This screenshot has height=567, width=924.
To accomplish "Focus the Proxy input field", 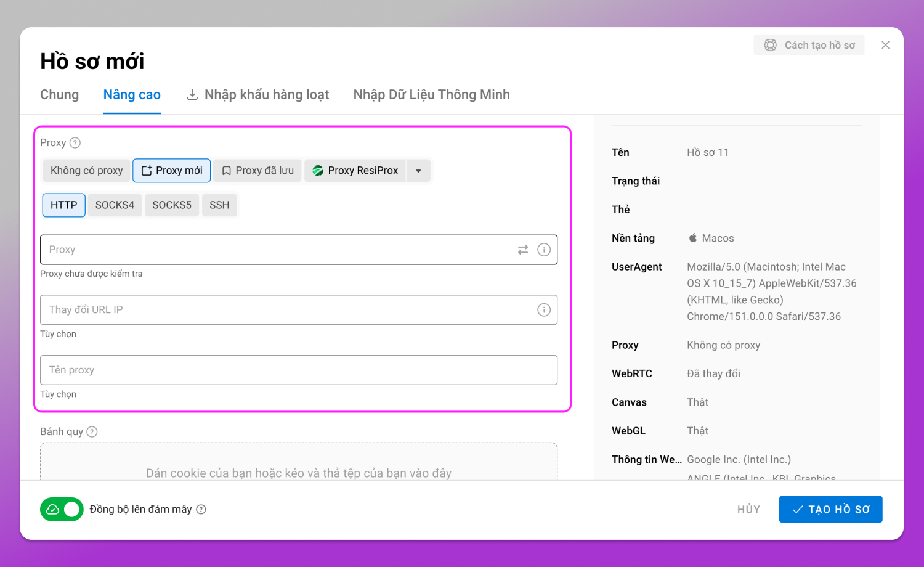I will (x=299, y=250).
